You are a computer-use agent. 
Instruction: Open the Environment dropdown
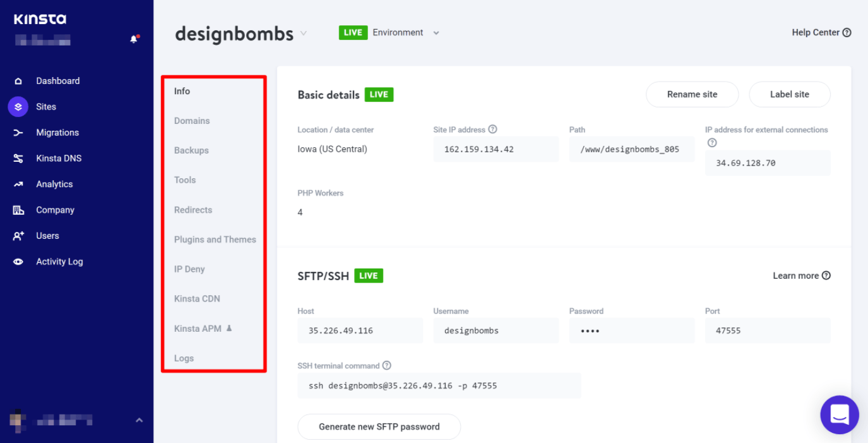pos(436,33)
